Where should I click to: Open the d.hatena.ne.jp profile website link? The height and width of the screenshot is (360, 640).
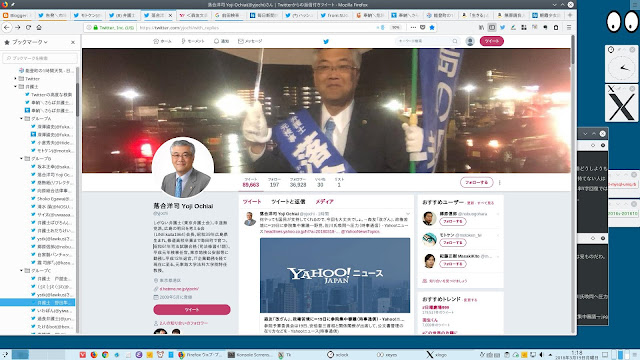click(179, 289)
